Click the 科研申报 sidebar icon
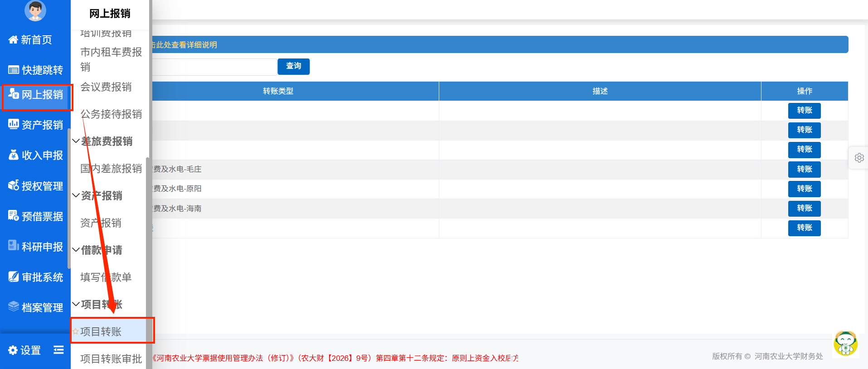Image resolution: width=868 pixels, height=369 pixels. coord(14,246)
